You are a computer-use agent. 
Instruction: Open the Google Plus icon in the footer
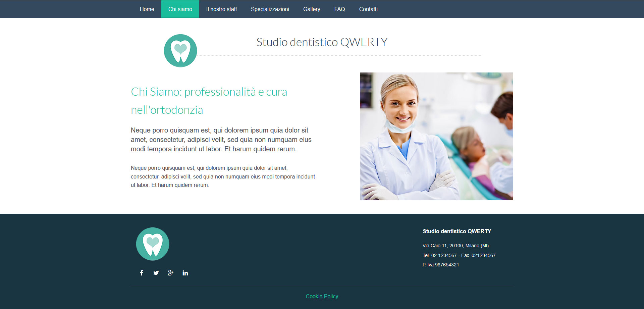pyautogui.click(x=170, y=273)
